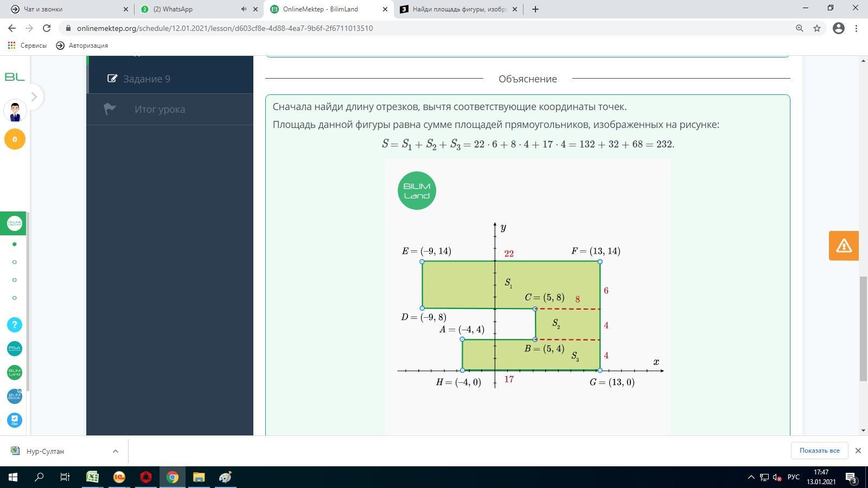Open the Нур-Султан downloaded file

pyautogui.click(x=45, y=451)
